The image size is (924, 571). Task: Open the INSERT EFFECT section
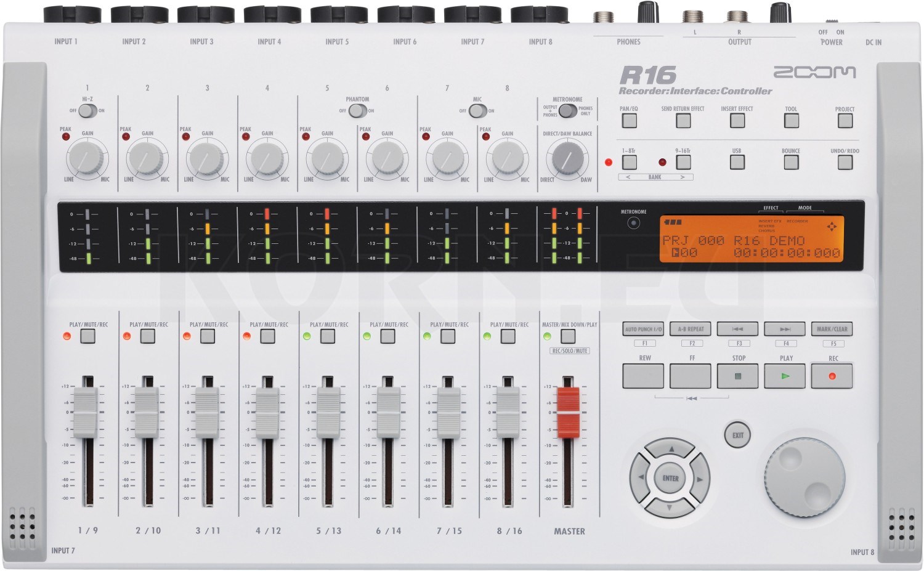click(x=737, y=120)
